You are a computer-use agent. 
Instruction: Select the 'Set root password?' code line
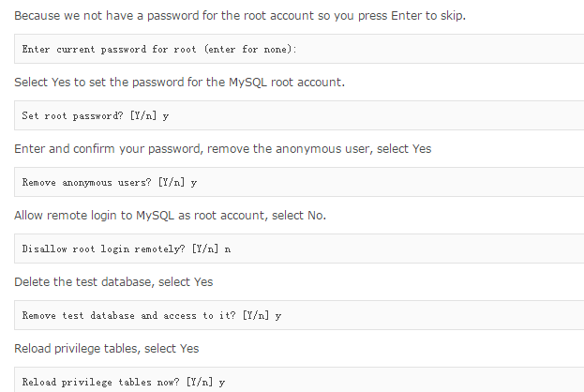pos(95,115)
